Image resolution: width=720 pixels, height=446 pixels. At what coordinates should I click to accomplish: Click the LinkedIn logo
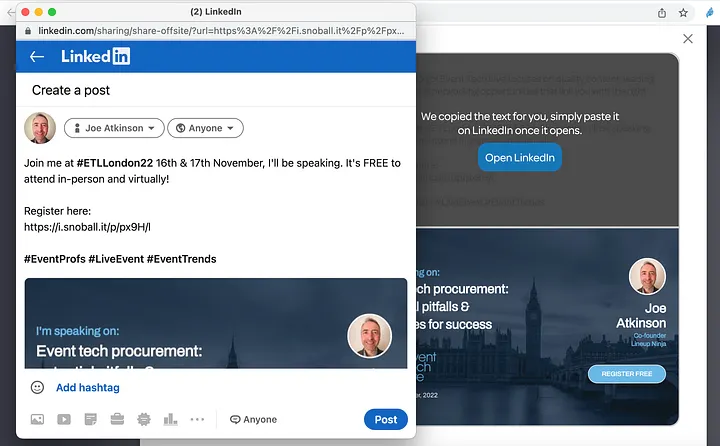tap(96, 56)
